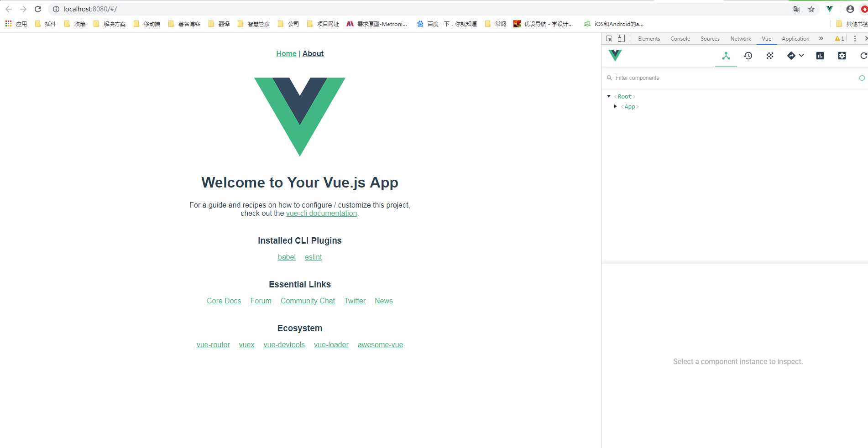Click the browser address bar
The image size is (868, 448).
(420, 9)
